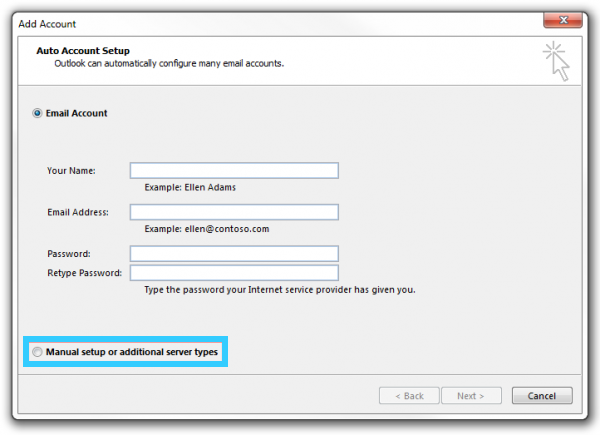600x435 pixels.
Task: Click 'Example: ellen@contoso.com' hint text
Action: pyautogui.click(x=207, y=229)
